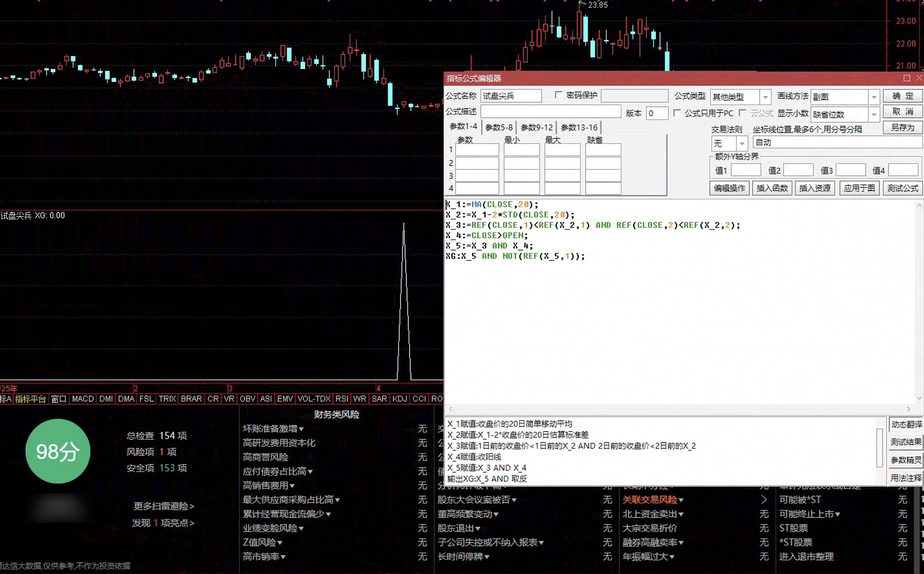Click the 用法注释 button
Image resolution: width=924 pixels, height=574 pixels.
coord(906,478)
